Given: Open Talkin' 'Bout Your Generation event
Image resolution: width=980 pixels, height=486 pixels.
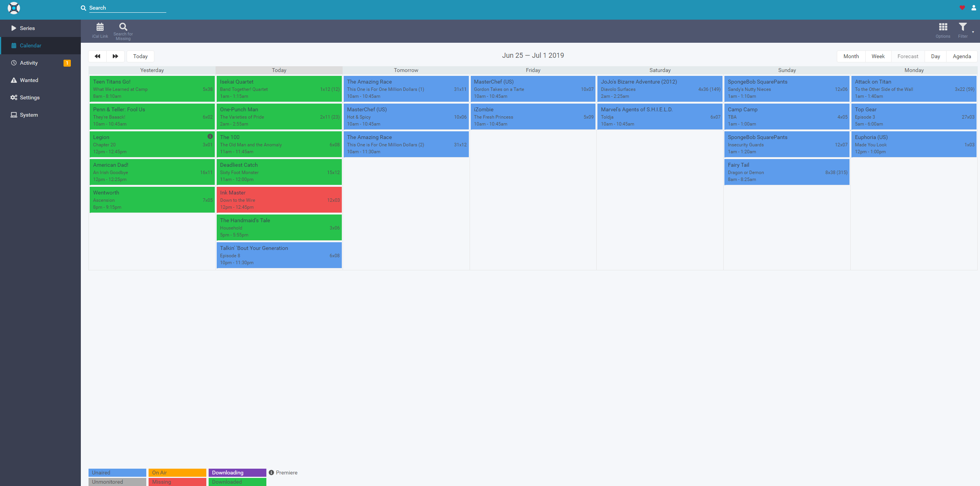Looking at the screenshot, I should pyautogui.click(x=279, y=255).
